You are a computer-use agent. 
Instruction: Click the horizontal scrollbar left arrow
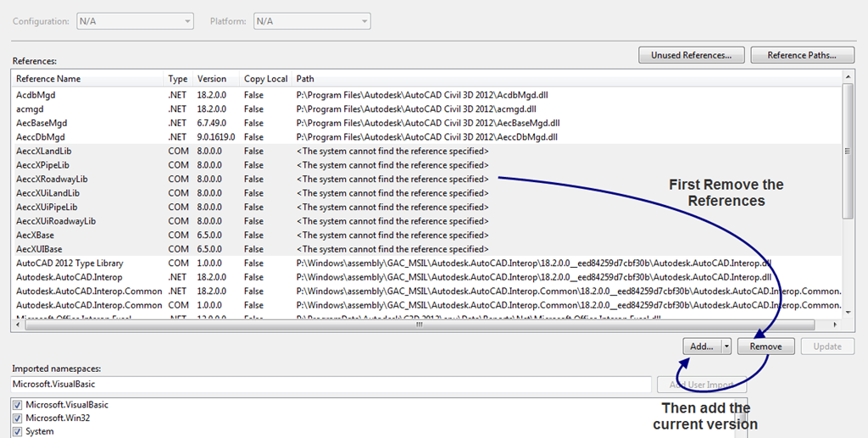click(x=18, y=324)
